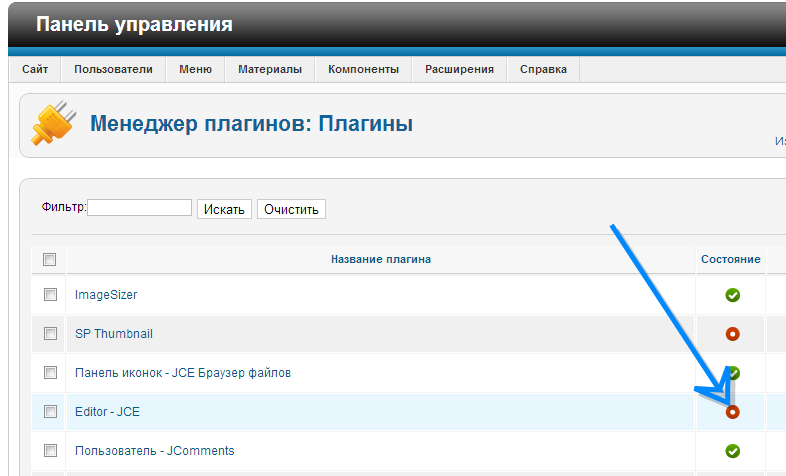Expand the Материалы menu
The image size is (786, 476).
[x=270, y=70]
